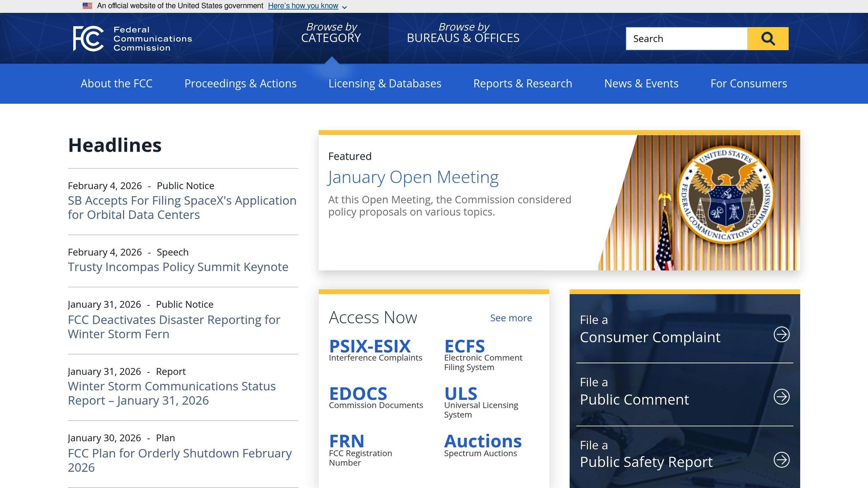Open Consumer Complaint via its arrow icon
This screenshot has height=488, width=868.
point(782,335)
